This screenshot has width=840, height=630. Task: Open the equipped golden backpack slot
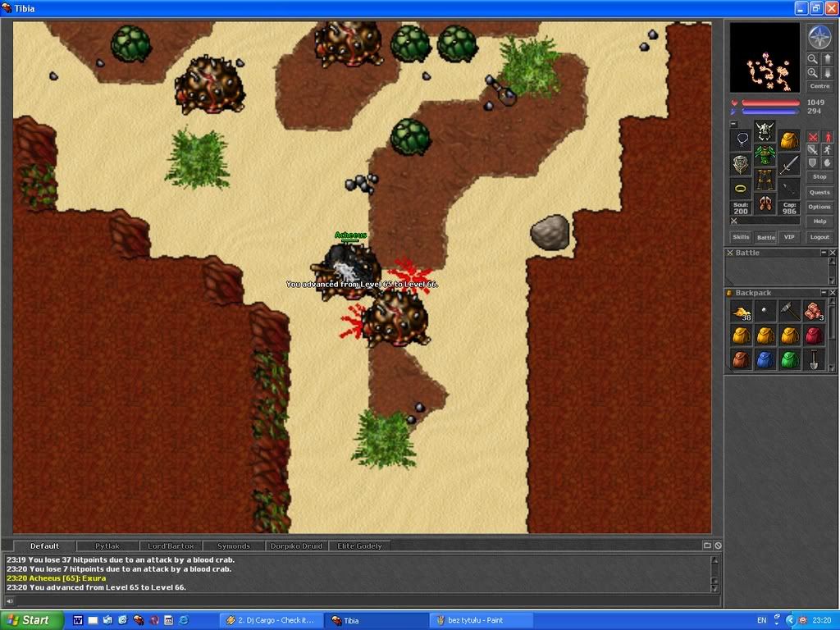[789, 139]
